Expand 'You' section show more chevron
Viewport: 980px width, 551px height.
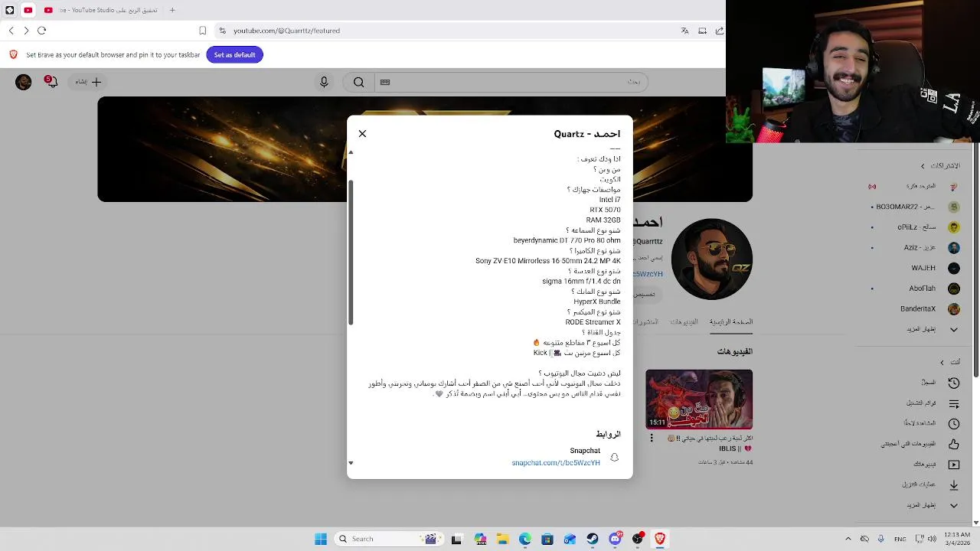click(x=954, y=505)
